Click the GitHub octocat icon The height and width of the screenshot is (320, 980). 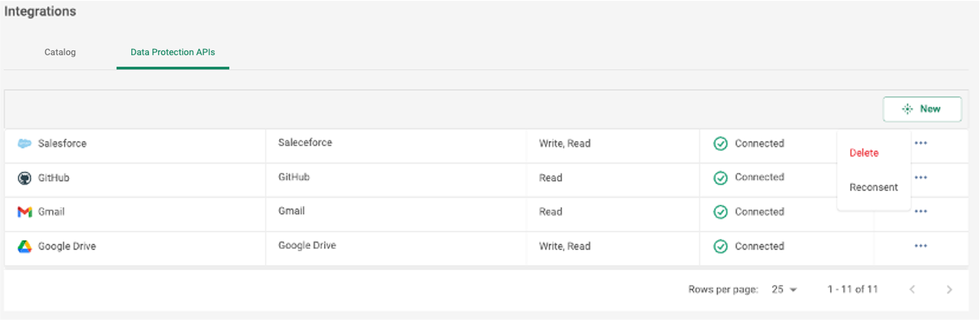[x=24, y=178]
